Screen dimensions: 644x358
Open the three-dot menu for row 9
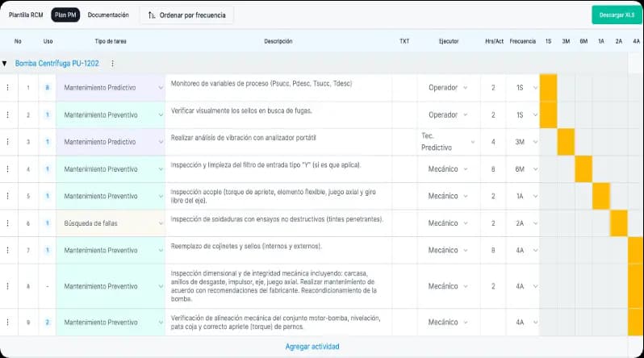(x=8, y=323)
